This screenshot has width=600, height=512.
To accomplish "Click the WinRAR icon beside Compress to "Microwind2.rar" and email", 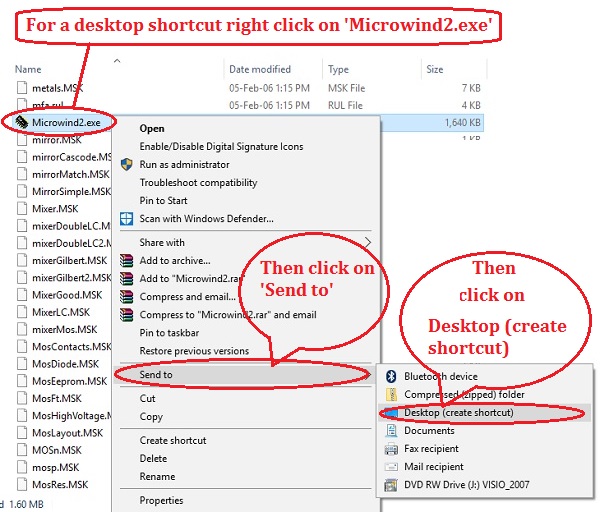I will [126, 315].
